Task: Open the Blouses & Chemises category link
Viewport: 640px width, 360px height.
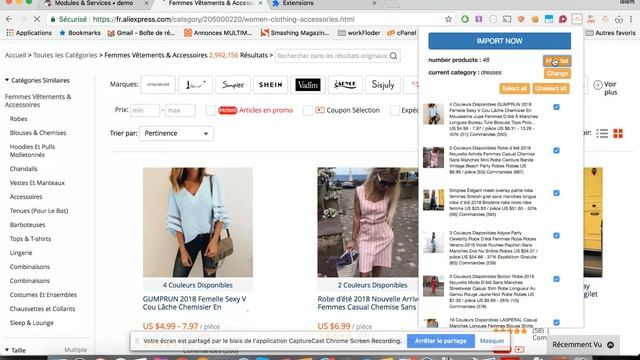Action: [38, 133]
